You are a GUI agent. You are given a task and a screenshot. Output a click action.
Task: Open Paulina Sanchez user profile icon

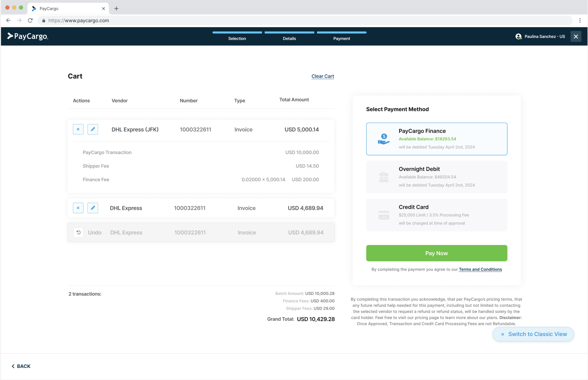coord(519,37)
